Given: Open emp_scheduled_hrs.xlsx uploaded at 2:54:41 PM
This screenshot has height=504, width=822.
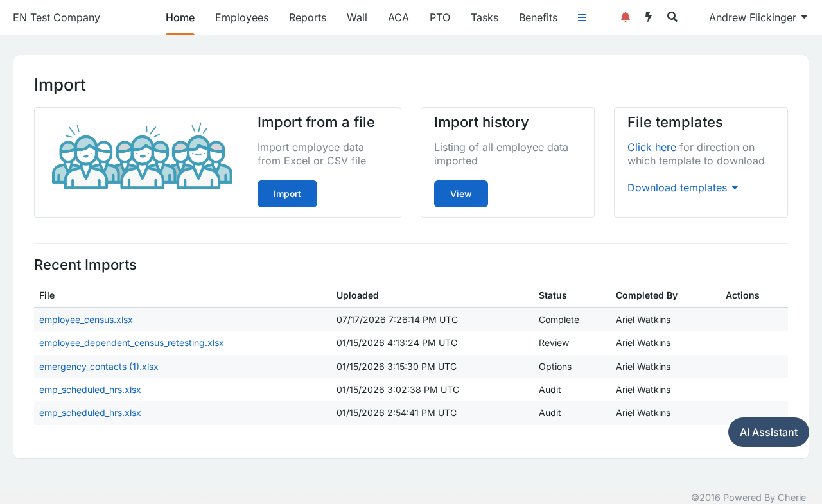Looking at the screenshot, I should tap(90, 413).
